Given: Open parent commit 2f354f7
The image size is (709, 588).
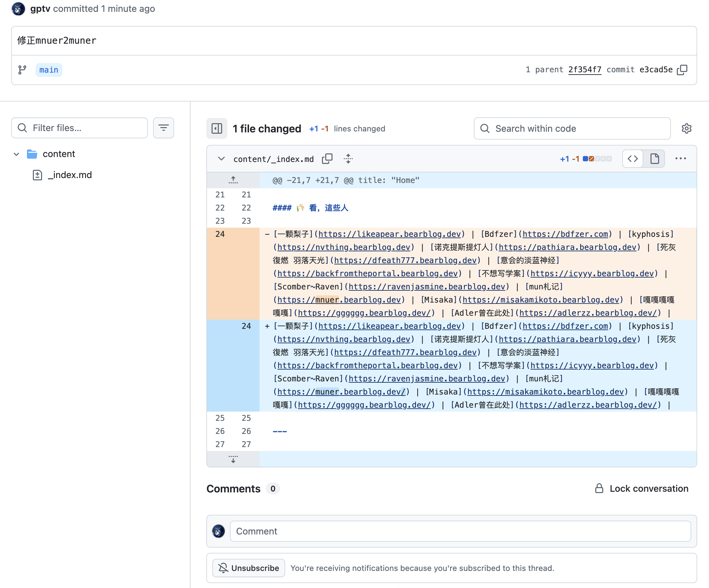Looking at the screenshot, I should (584, 70).
